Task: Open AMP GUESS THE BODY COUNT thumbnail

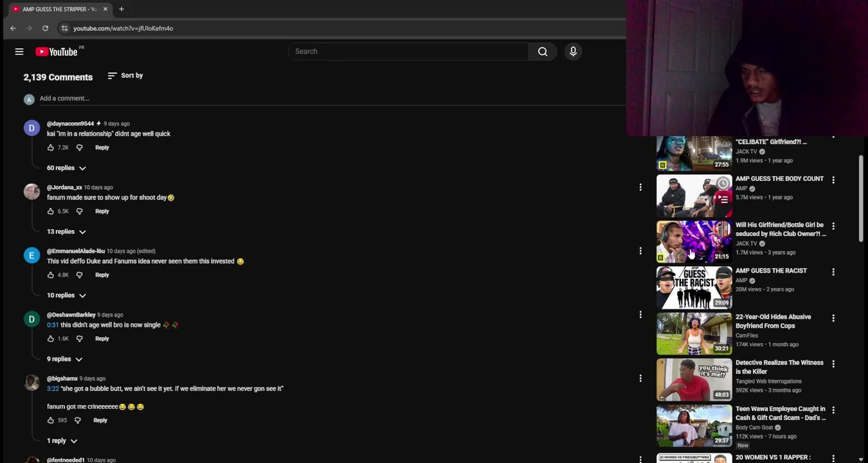Action: pos(694,196)
